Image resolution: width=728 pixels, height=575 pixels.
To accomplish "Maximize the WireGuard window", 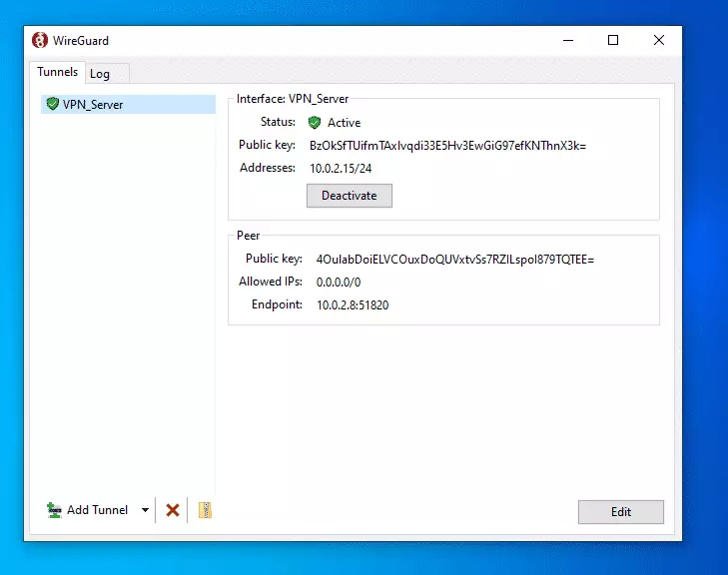I will click(613, 40).
